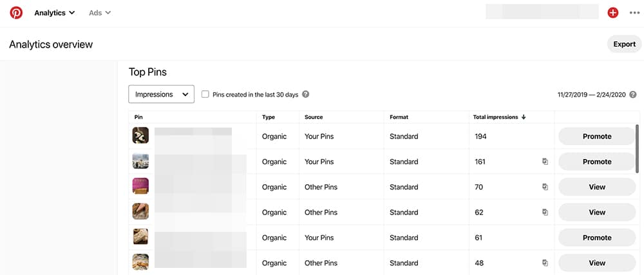Screen dimensions: 644x275
Task: Click the copy icon in 70 impressions row
Action: (545, 187)
